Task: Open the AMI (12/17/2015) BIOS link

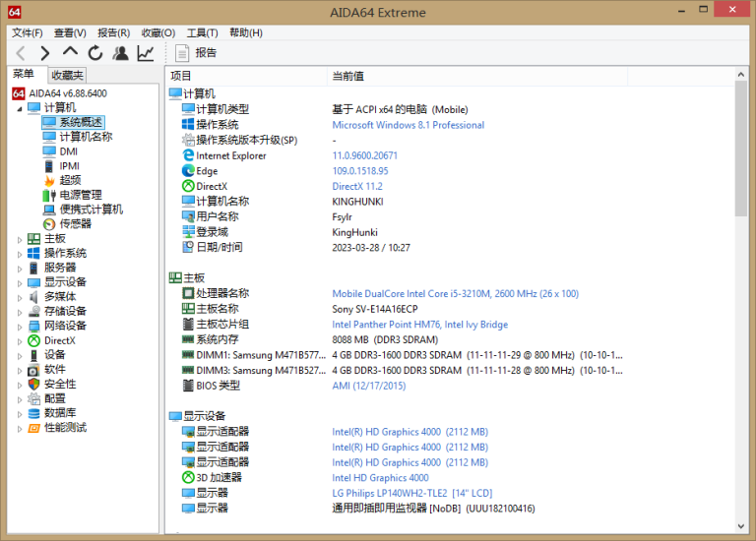Action: tap(368, 386)
